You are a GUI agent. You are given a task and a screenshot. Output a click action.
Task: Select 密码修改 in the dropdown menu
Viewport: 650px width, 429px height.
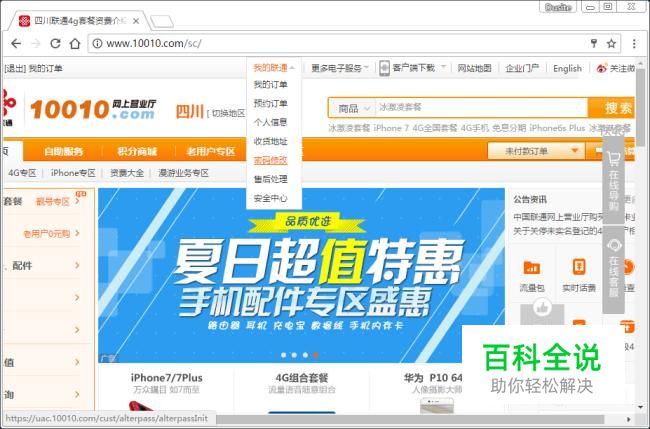(270, 160)
